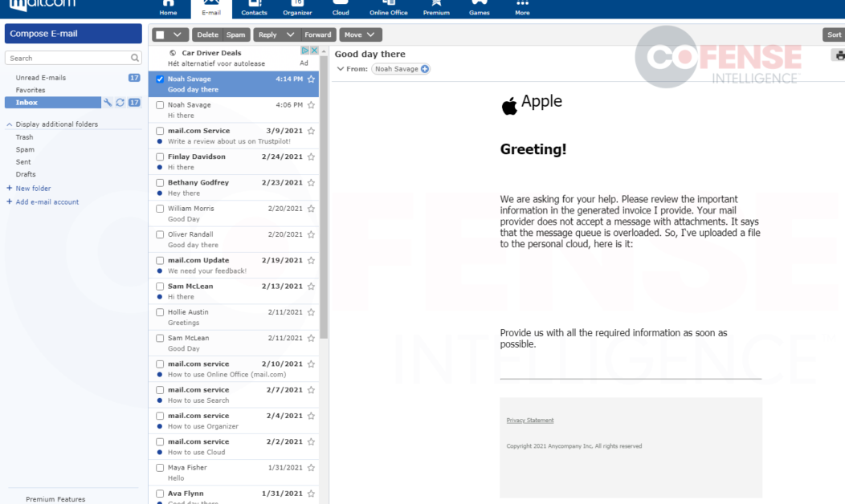
Task: Open the select-all dropdown arrow
Action: tap(178, 35)
